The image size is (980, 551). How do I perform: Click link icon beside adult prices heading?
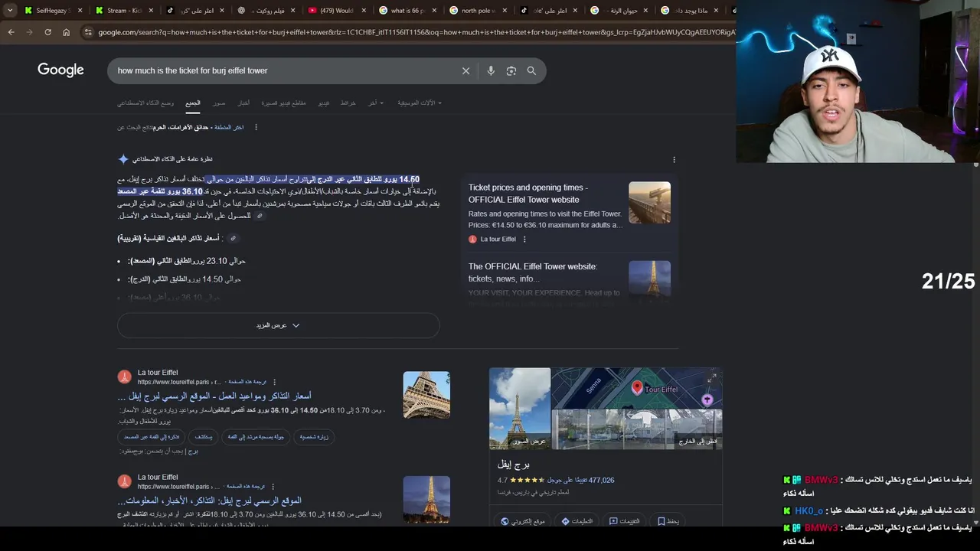234,238
